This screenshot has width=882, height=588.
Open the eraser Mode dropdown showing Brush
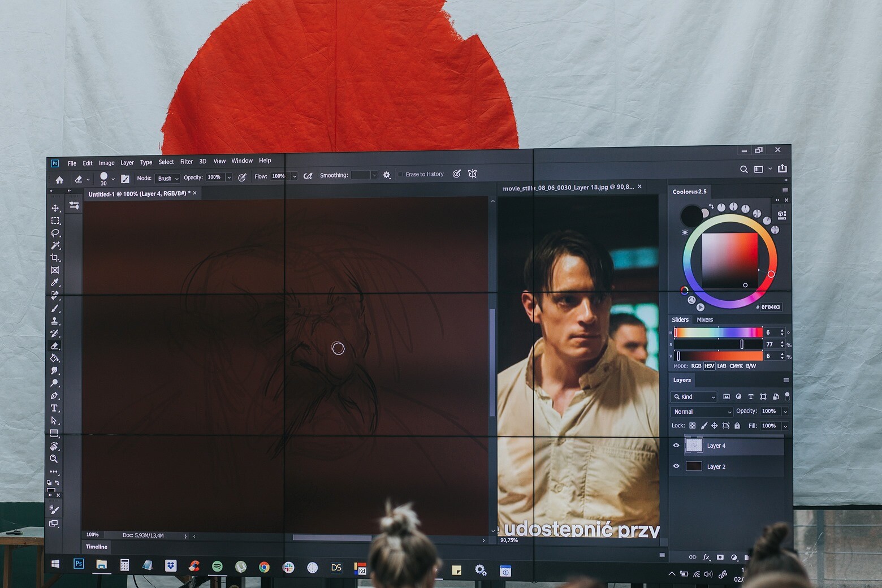167,178
